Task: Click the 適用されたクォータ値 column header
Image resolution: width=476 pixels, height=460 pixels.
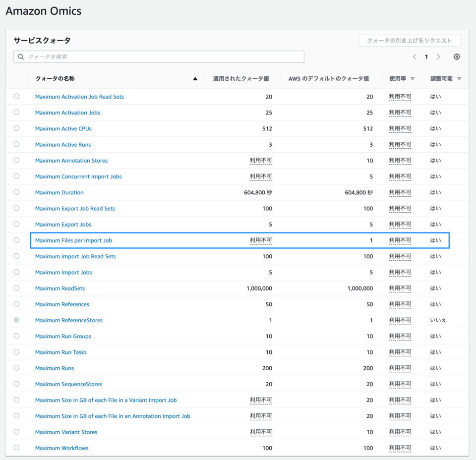Action: (x=241, y=79)
